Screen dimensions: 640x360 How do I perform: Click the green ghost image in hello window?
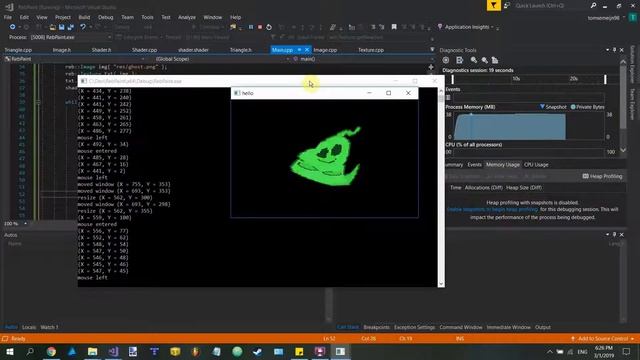(x=325, y=157)
